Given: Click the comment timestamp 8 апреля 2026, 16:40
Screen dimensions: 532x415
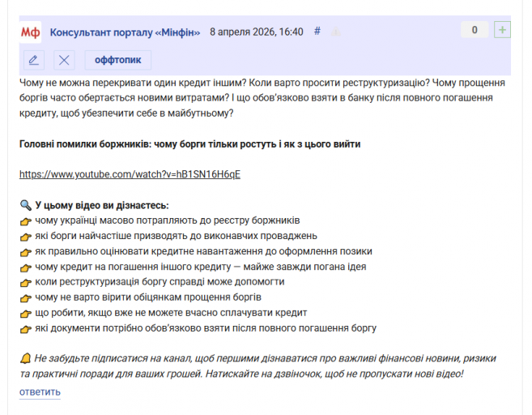Looking at the screenshot, I should tap(257, 32).
